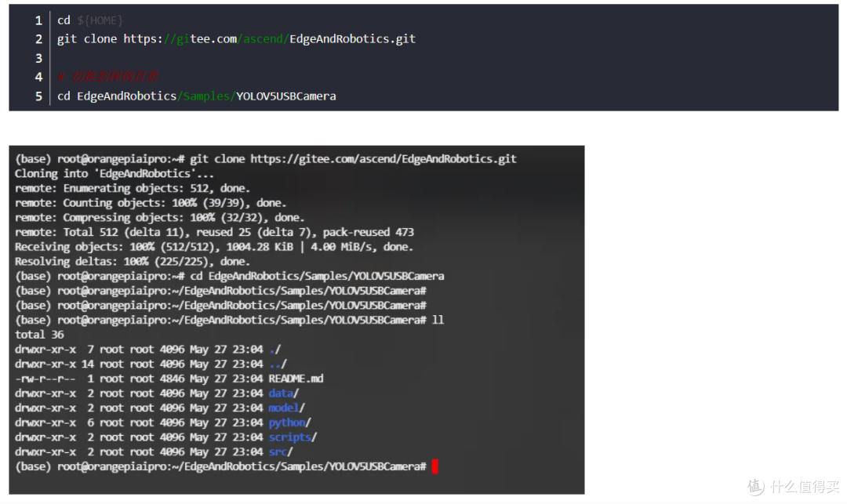Click the python/ directory entry
847x504 pixels.
coord(289,422)
